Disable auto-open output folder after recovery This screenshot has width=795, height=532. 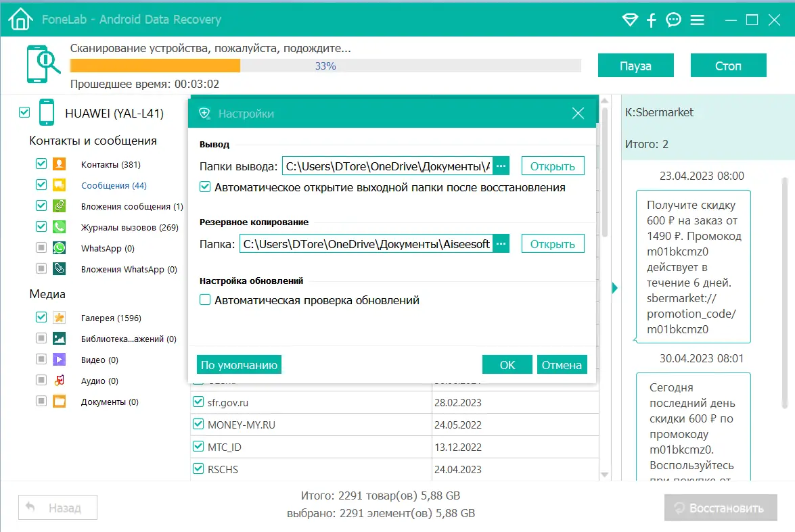(x=205, y=187)
